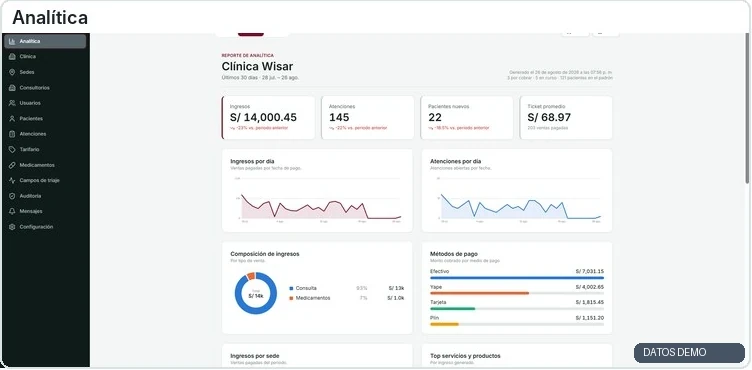Click the green Tarjeta payment bar
Image resolution: width=752 pixels, height=370 pixels.
coord(453,309)
